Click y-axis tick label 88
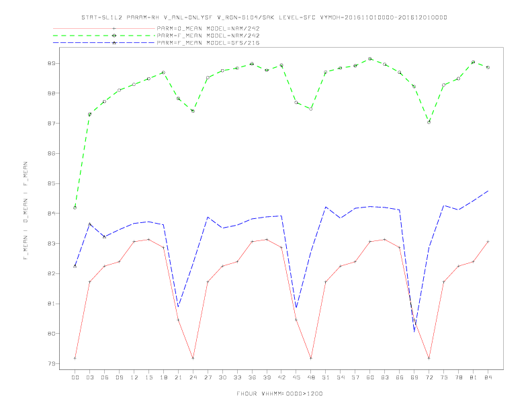The width and height of the screenshot is (532, 411). (x=52, y=93)
